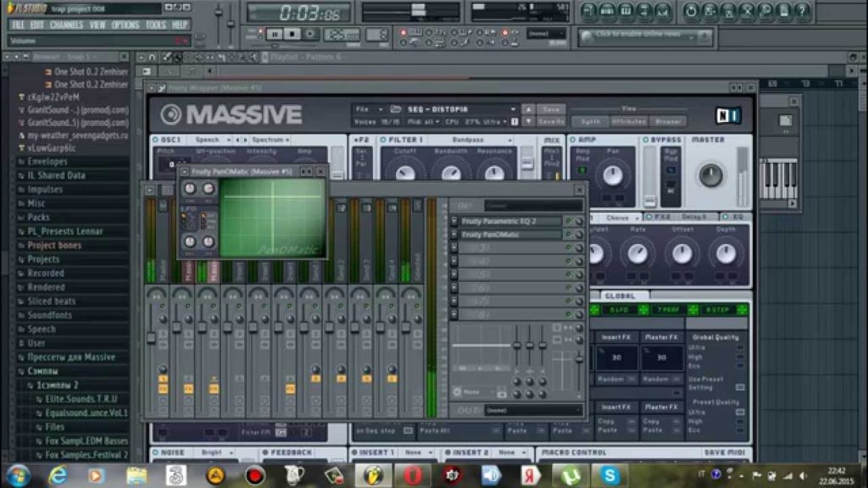This screenshot has height=488, width=868.
Task: Open the Bright noise type dropdown
Action: [x=217, y=452]
